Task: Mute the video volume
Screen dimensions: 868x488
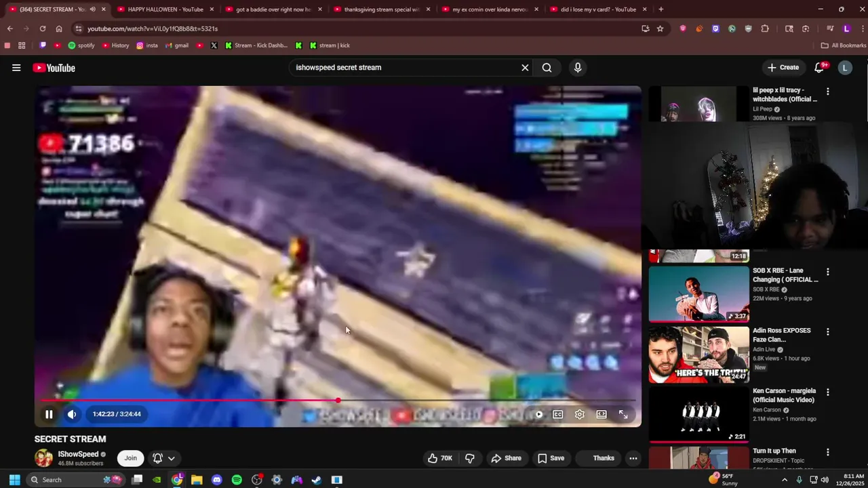Action: (x=72, y=414)
